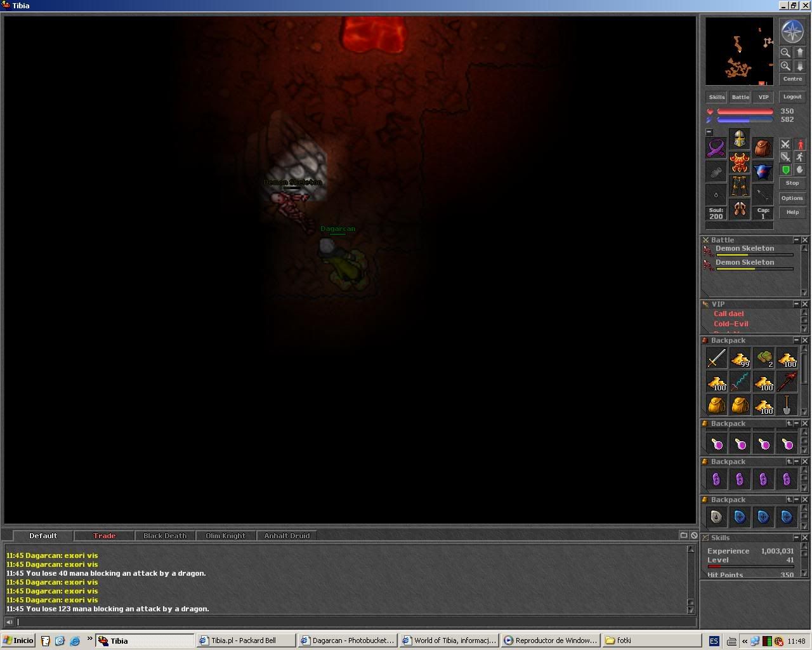Open the Black Death chat tab

tap(165, 536)
